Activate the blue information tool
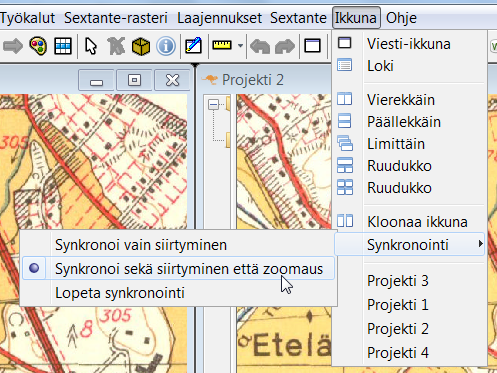497x373 pixels. click(166, 46)
